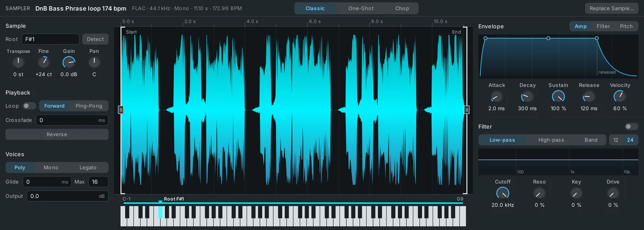
Task: Switch to One-Shot sampler mode
Action: [361, 8]
